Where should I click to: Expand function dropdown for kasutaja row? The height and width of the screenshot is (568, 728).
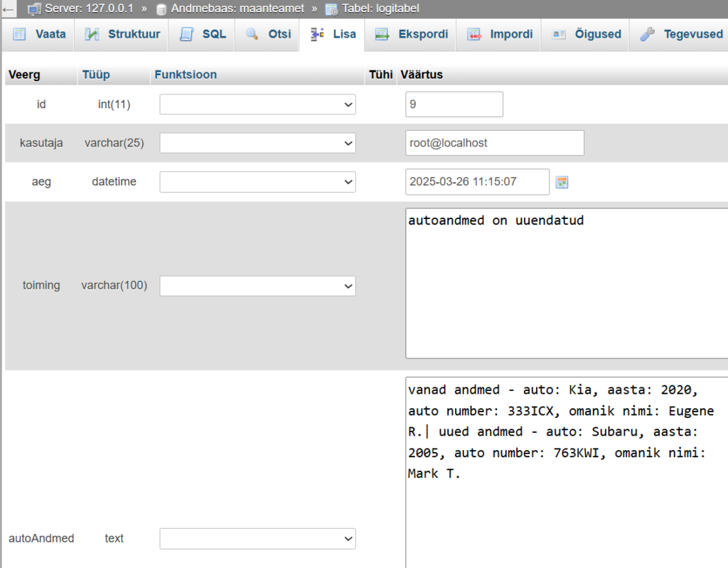click(257, 143)
